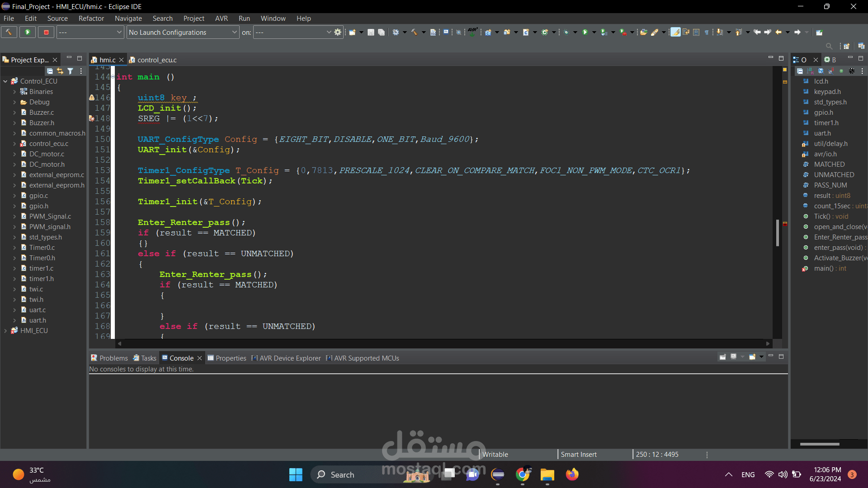Image resolution: width=868 pixels, height=488 pixels.
Task: Click the Debug bug icon
Action: [x=566, y=32]
